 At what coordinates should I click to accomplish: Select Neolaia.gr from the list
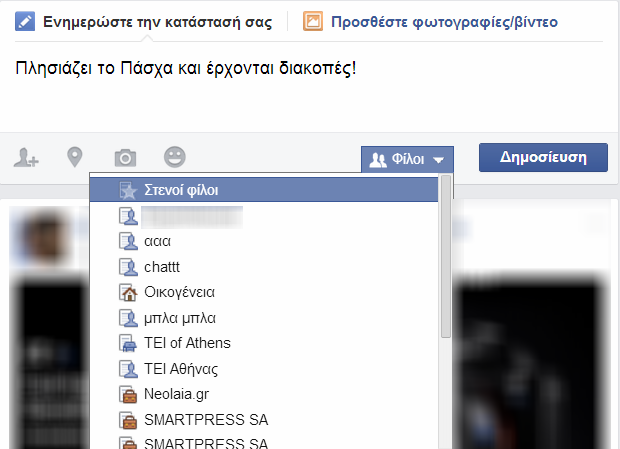pyautogui.click(x=176, y=394)
